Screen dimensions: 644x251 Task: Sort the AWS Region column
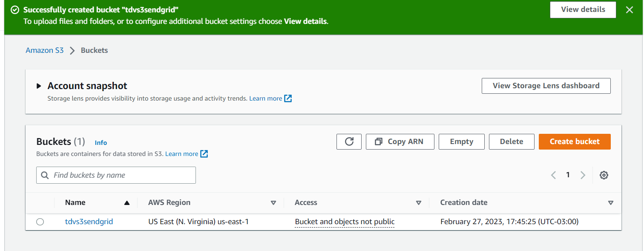point(273,203)
